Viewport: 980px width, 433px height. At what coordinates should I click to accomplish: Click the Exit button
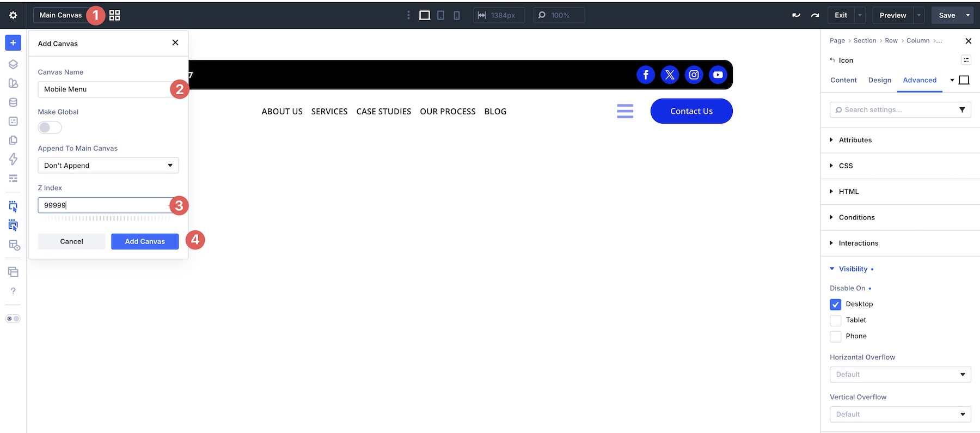click(x=841, y=15)
